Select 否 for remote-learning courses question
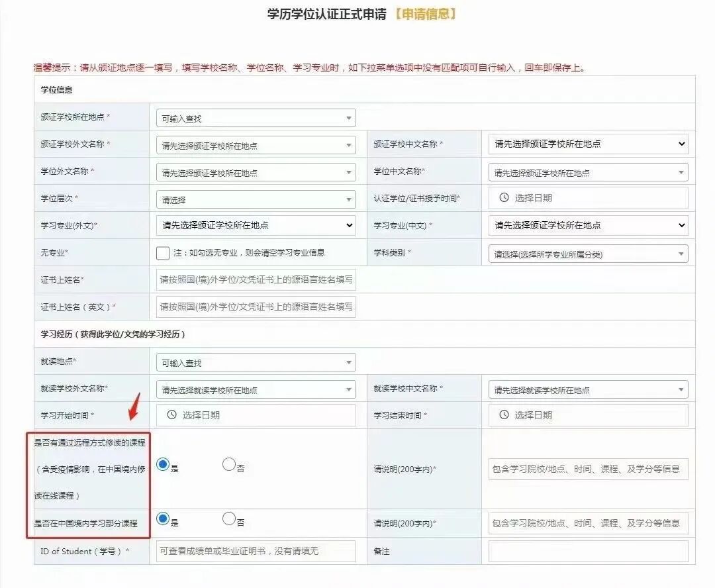 coord(229,465)
